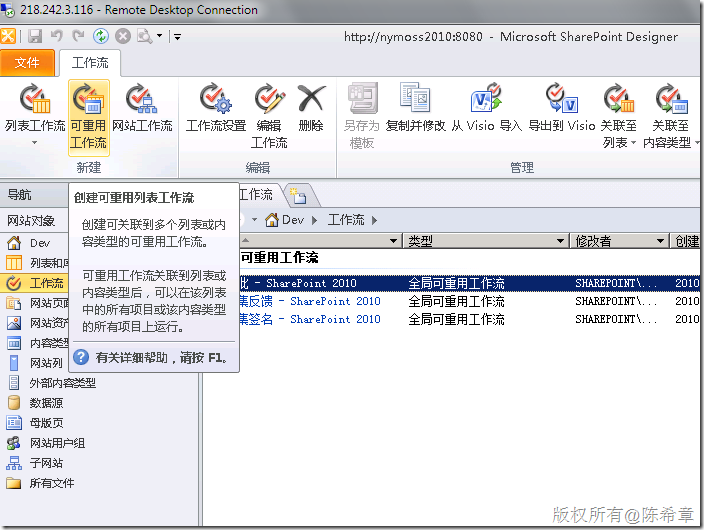704x530 pixels.
Task: Open 母版页 in the navigation pane
Action: pos(35,423)
